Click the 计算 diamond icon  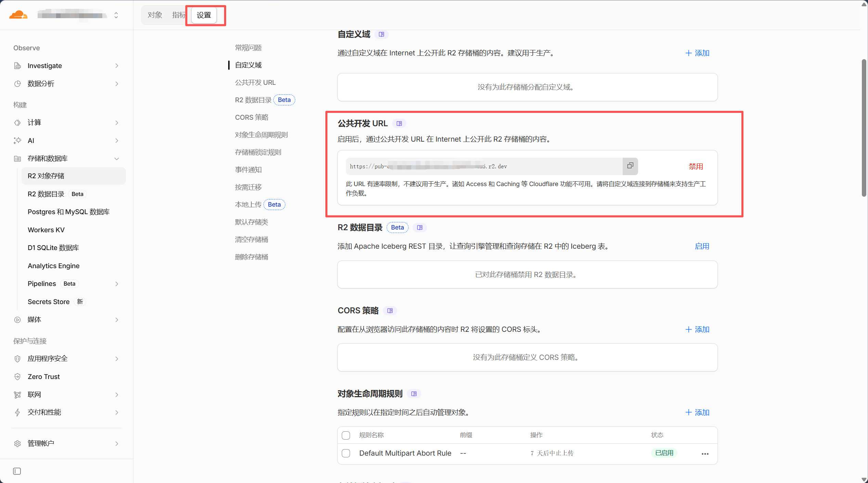tap(17, 122)
